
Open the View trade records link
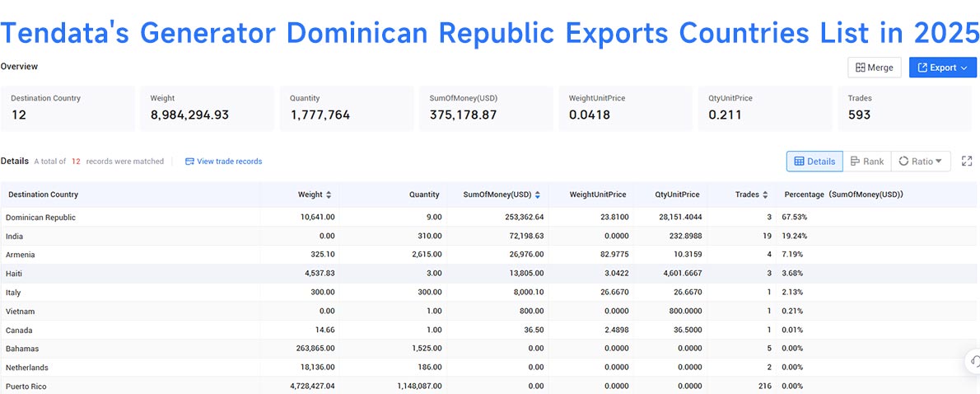coord(224,162)
